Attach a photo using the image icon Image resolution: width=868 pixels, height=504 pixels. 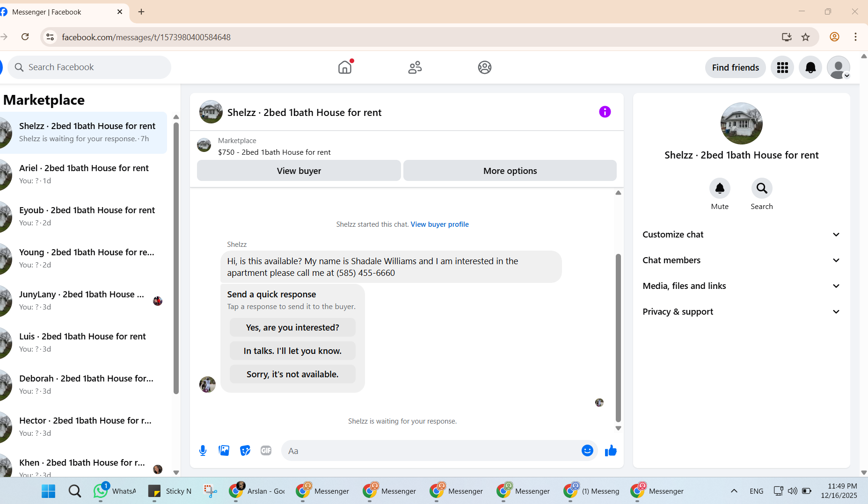[224, 451]
